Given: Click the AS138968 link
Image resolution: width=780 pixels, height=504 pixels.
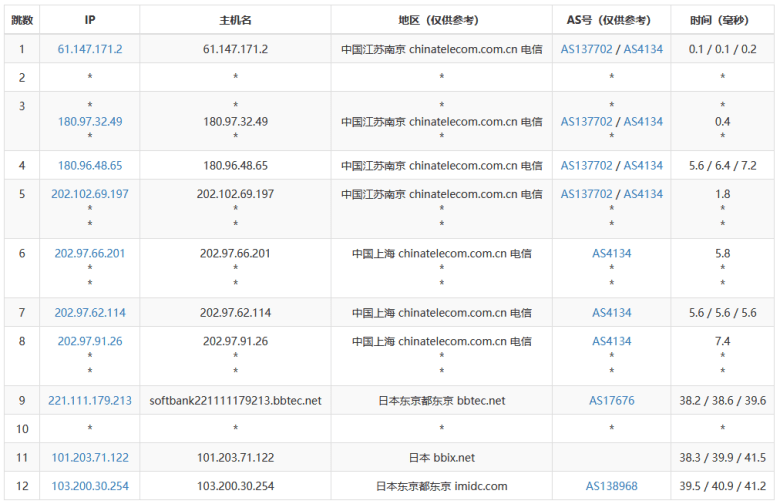Looking at the screenshot, I should click(611, 486).
